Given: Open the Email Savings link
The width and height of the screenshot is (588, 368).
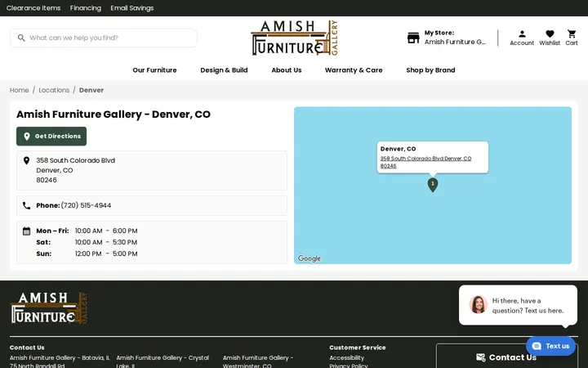Looking at the screenshot, I should (132, 8).
